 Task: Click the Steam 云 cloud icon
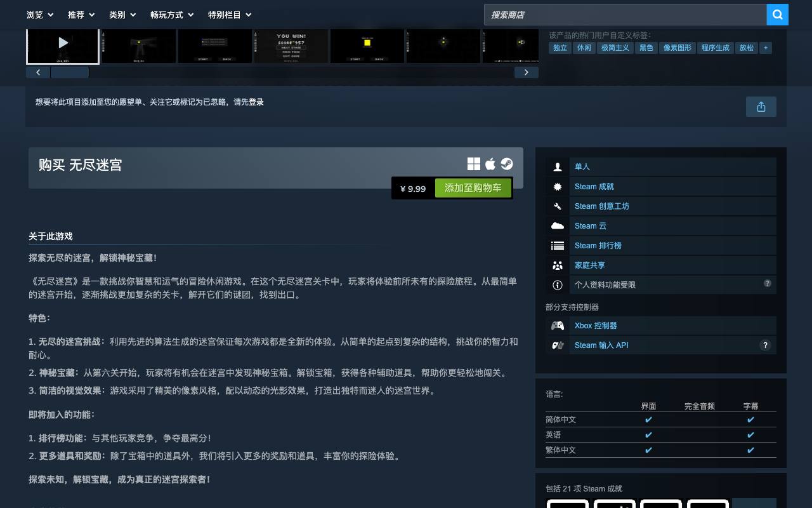click(558, 226)
